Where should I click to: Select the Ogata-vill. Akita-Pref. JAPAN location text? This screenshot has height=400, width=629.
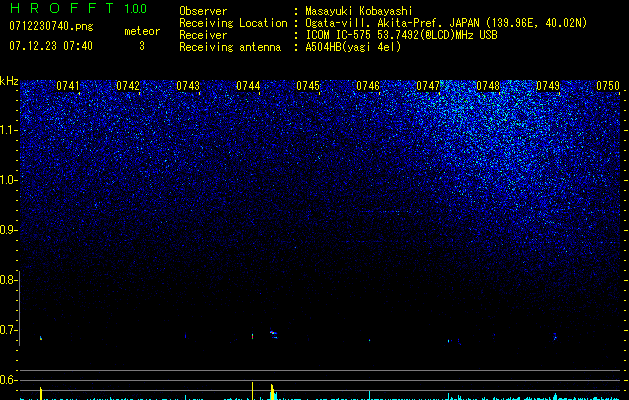[446, 23]
